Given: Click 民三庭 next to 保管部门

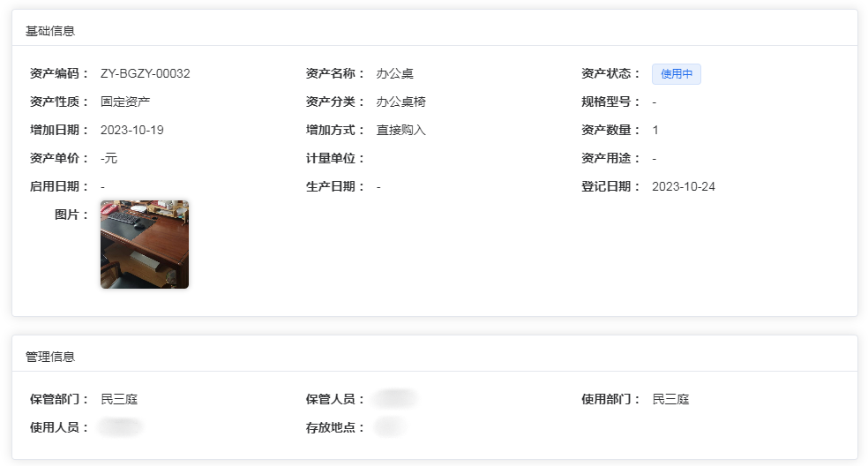Looking at the screenshot, I should pos(119,399).
